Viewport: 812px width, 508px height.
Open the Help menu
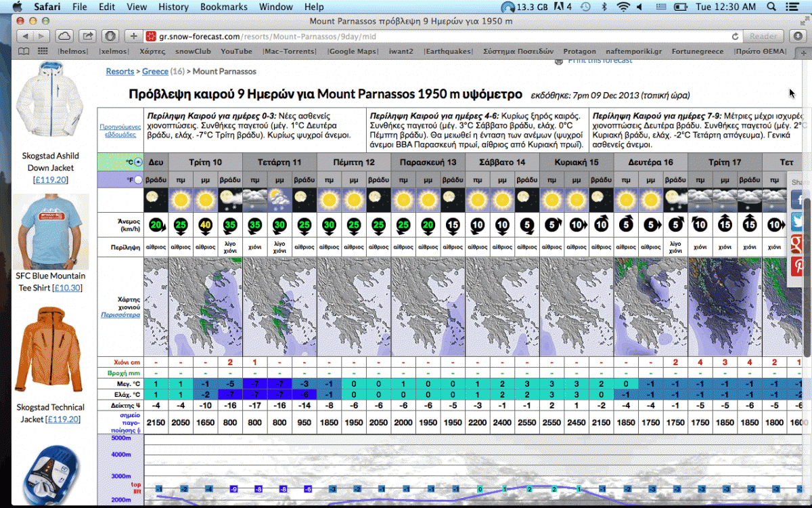click(x=314, y=7)
